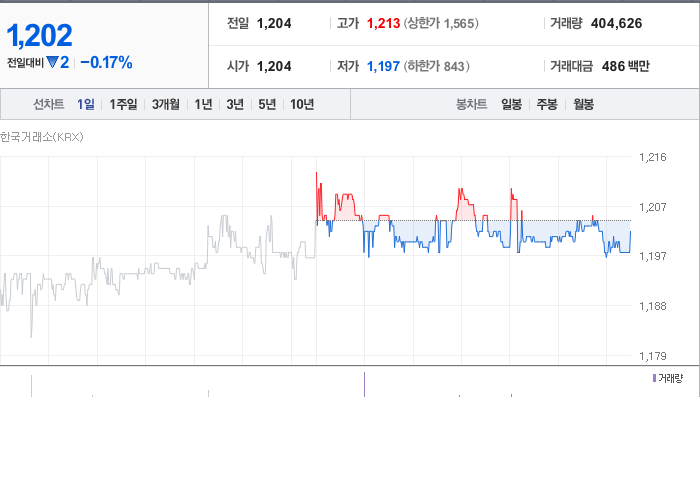Open the 주봉 candle chart
Image resolution: width=700 pixels, height=490 pixels.
(547, 104)
